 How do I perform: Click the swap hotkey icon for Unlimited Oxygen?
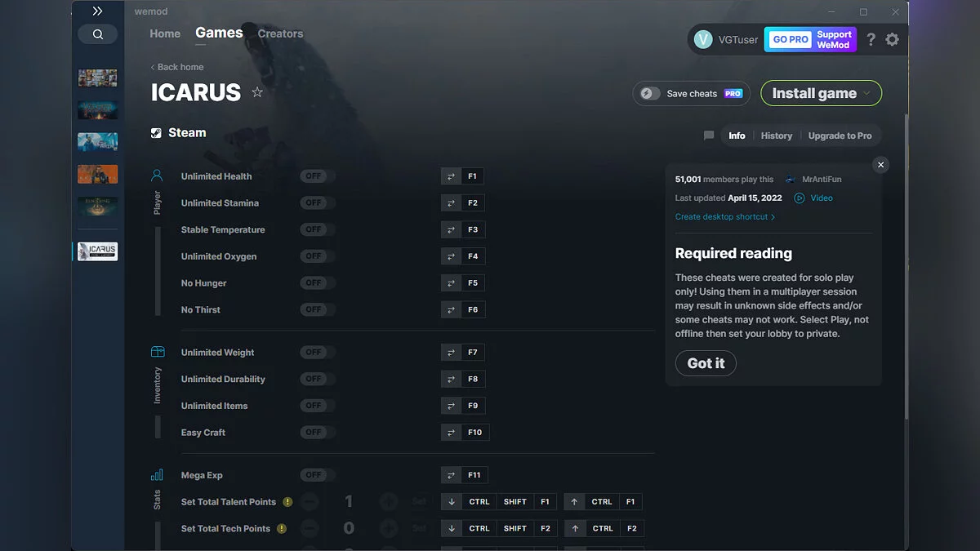coord(451,256)
